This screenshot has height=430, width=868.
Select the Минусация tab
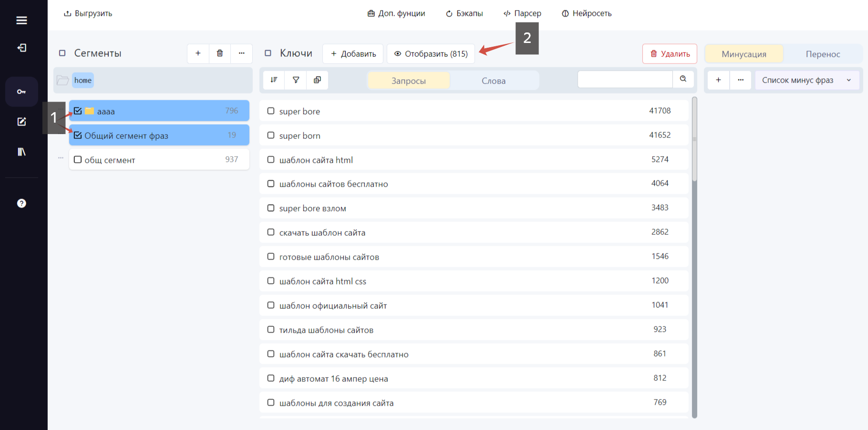744,54
